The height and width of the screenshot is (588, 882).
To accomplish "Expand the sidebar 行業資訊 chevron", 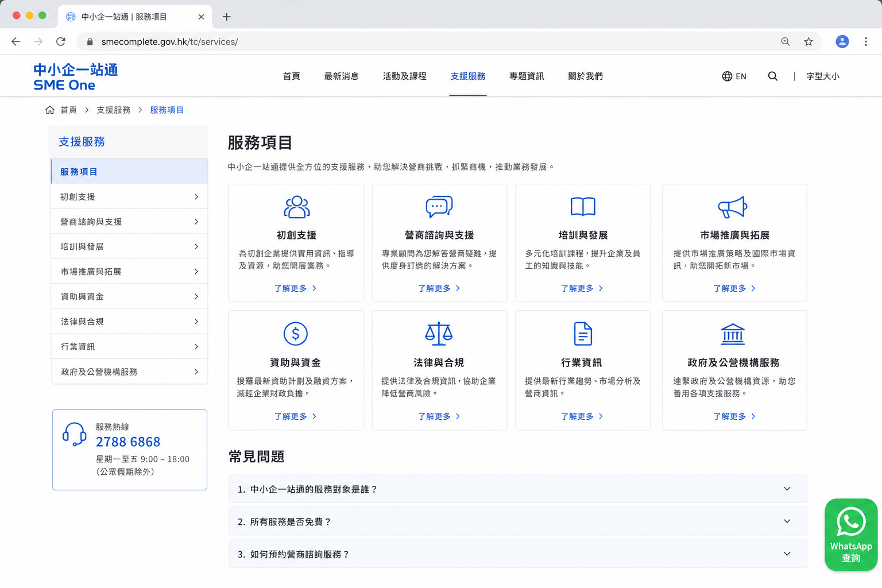I will [196, 347].
